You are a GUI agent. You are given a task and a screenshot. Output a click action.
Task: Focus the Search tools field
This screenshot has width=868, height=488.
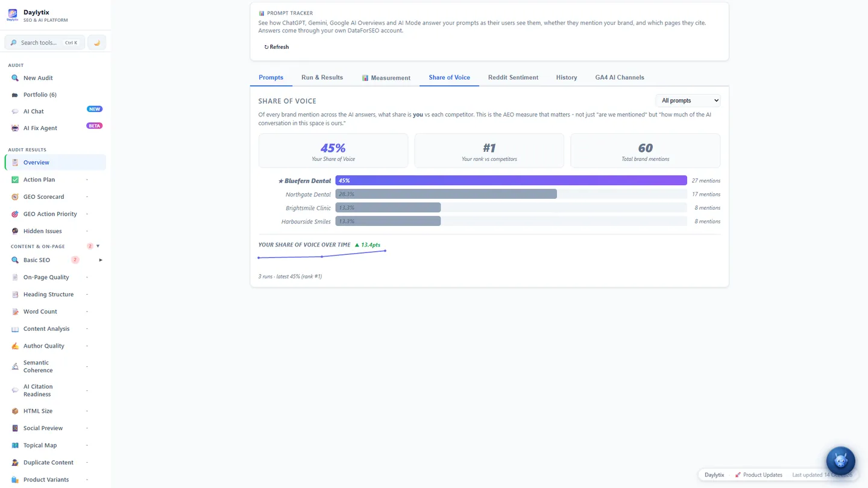tap(45, 43)
